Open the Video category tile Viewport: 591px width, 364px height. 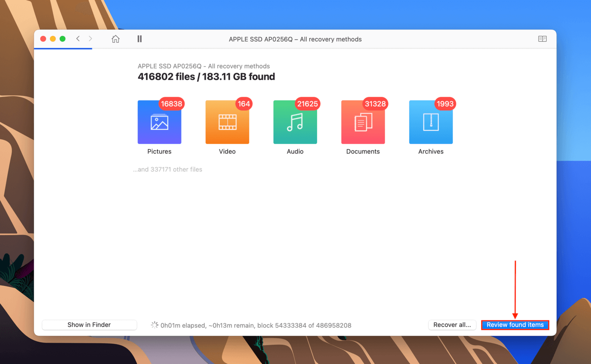[227, 122]
